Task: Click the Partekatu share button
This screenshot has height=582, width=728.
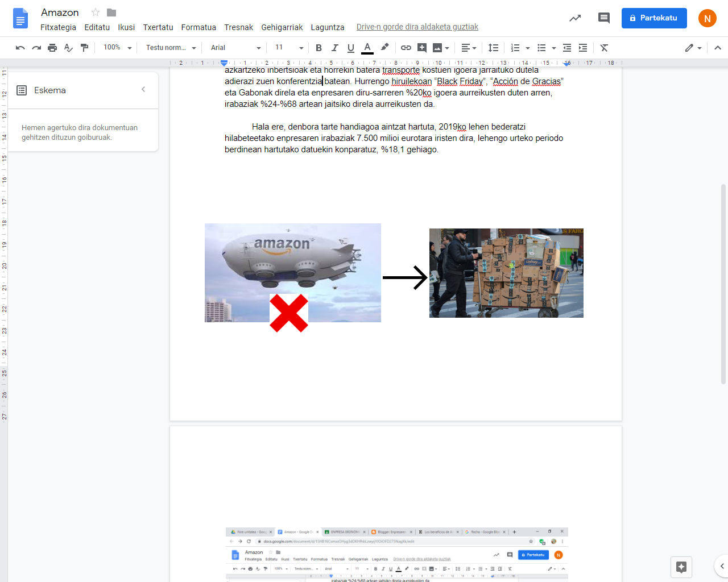Action: [654, 18]
